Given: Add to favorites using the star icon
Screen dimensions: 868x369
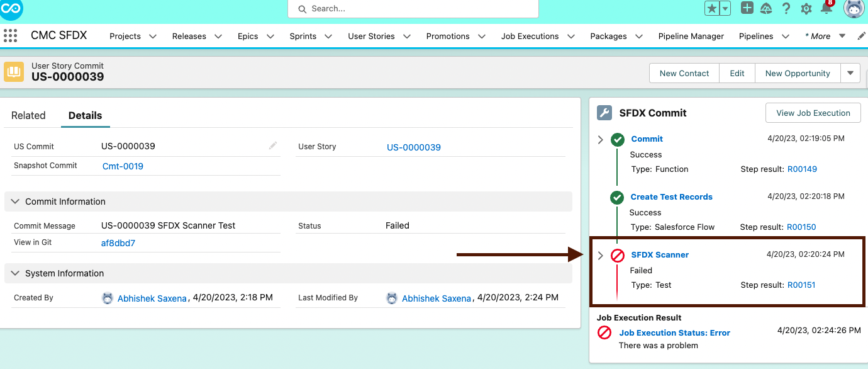Looking at the screenshot, I should click(713, 8).
